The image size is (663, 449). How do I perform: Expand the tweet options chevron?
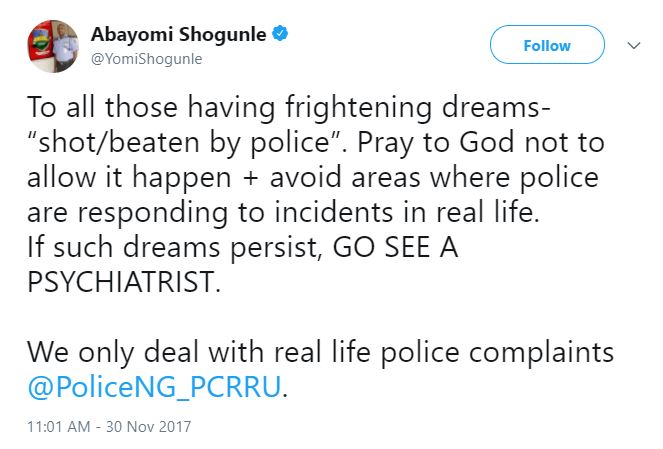(632, 45)
